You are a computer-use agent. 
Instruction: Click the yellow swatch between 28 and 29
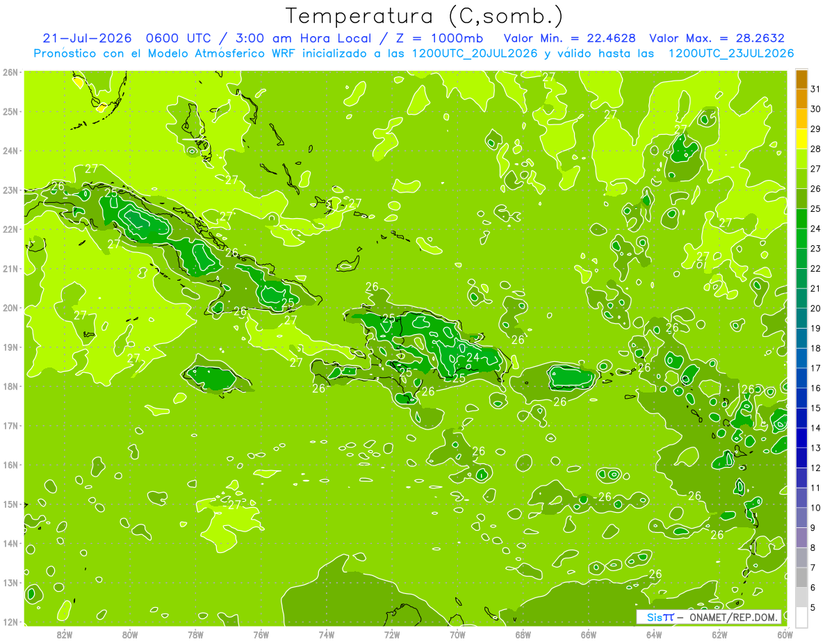tap(801, 139)
